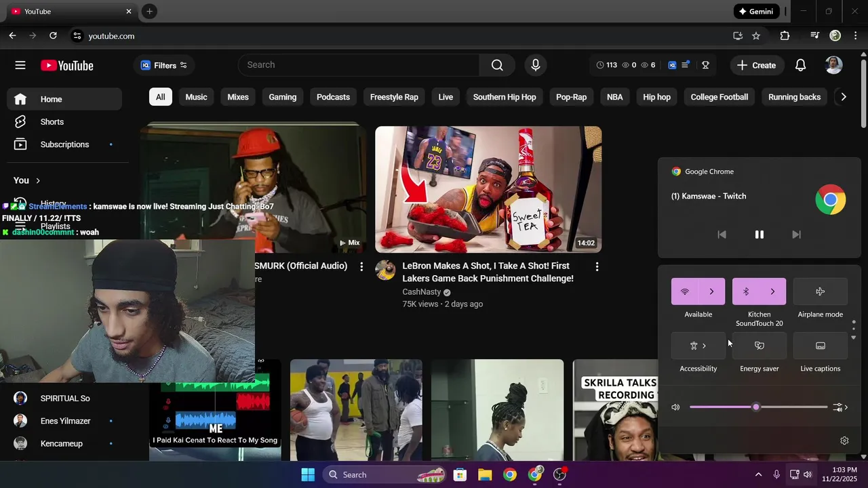Expand Wi-Fi network list arrow
Screen dimensions: 868x488
click(711, 291)
